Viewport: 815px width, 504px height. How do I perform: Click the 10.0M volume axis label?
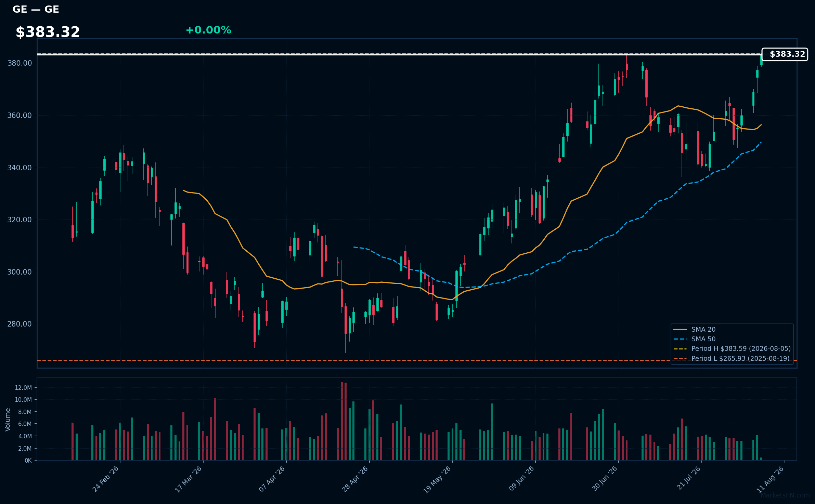(x=23, y=400)
